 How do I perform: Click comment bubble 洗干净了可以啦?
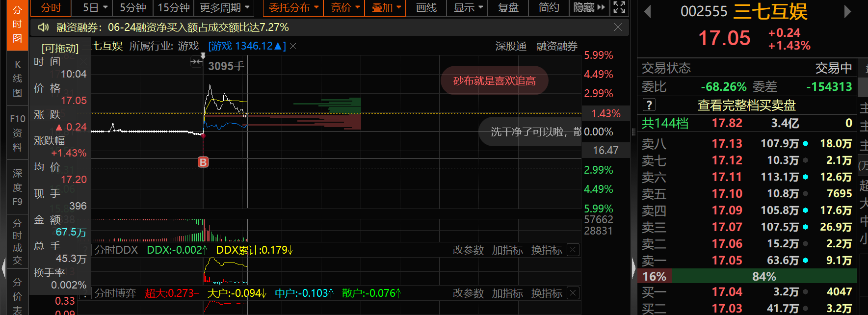(x=530, y=131)
